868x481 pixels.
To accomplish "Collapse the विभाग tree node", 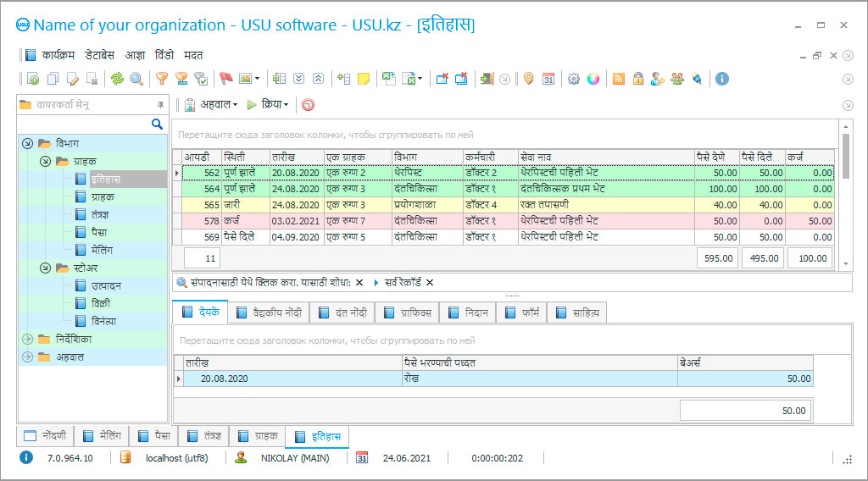I will [27, 143].
